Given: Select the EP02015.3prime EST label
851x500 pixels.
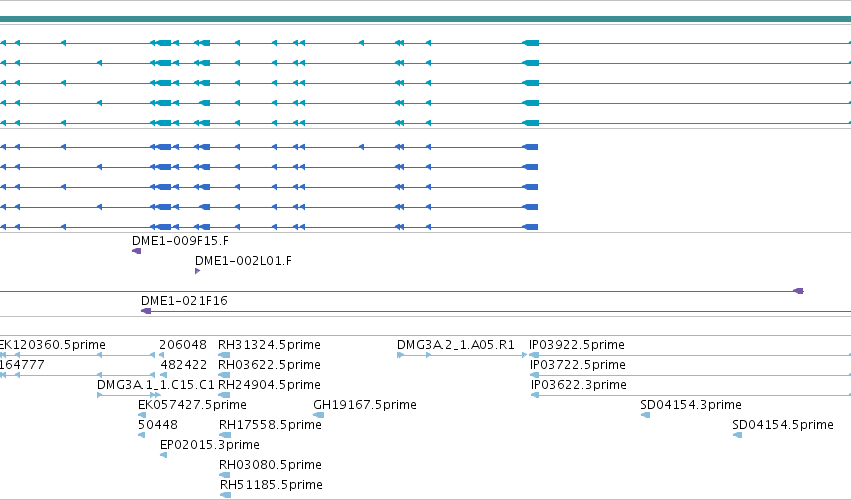Looking at the screenshot, I should click(209, 445).
